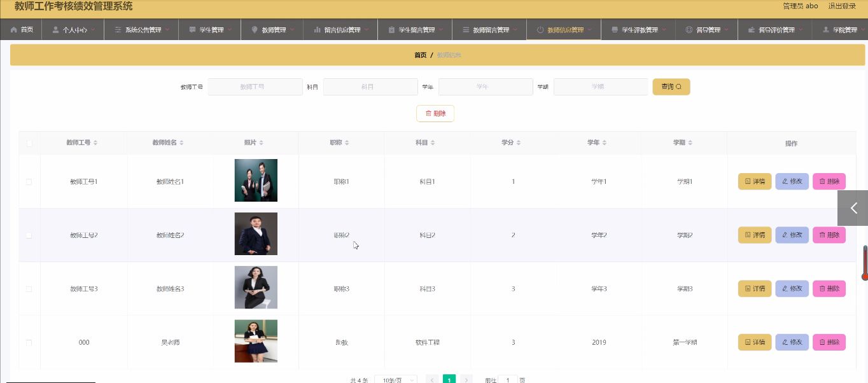Click the 助教 title cell
The image size is (868, 383).
342,342
